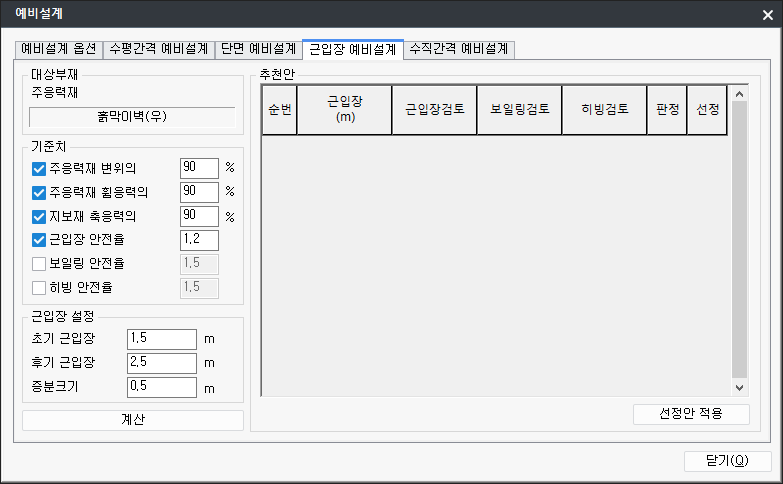Uncheck the 주응력재 변위의 checkbox
The width and height of the screenshot is (783, 484).
40,168
